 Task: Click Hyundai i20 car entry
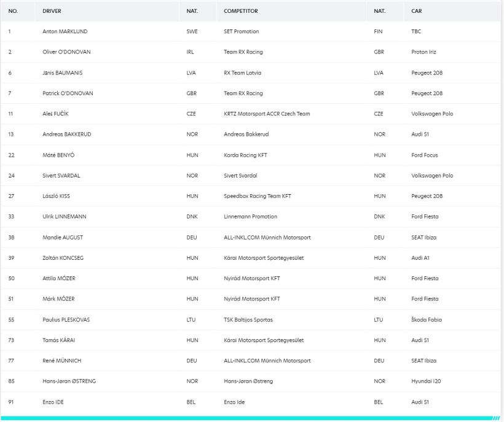[426, 381]
